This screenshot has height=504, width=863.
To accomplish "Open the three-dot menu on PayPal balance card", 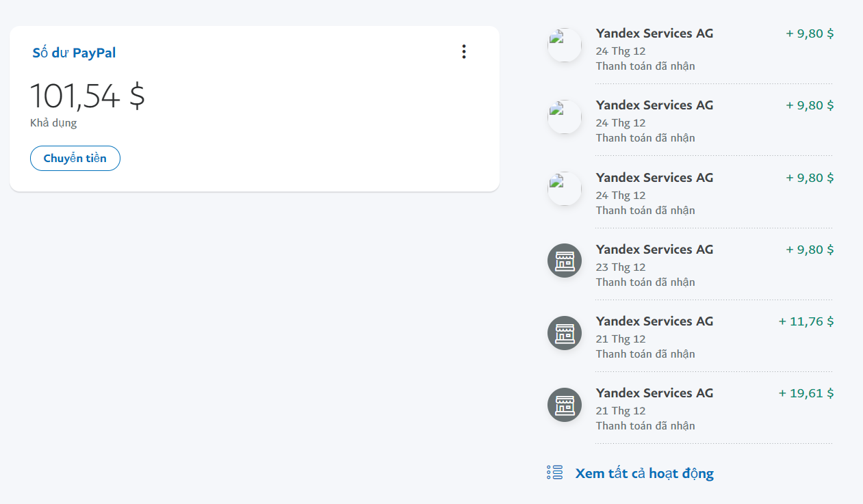I will (464, 52).
